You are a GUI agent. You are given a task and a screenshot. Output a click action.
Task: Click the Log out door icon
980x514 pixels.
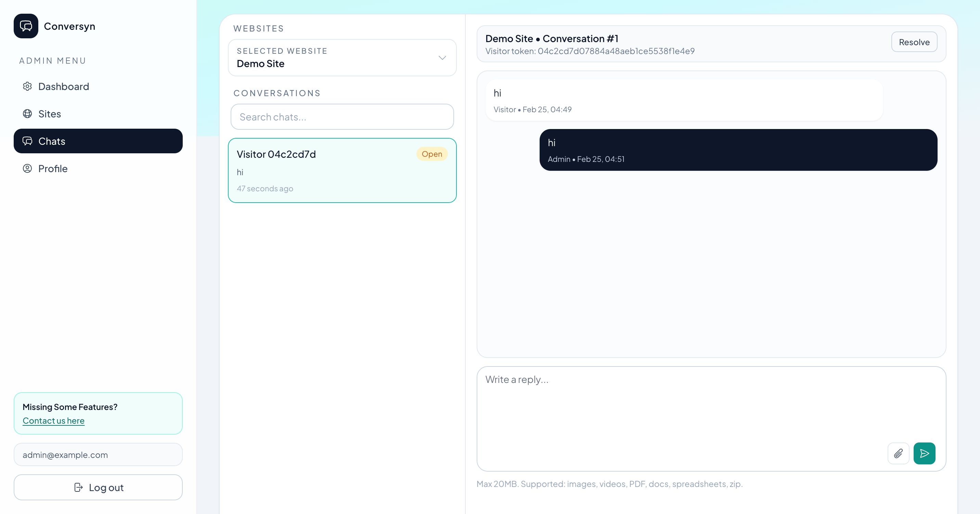[78, 487]
